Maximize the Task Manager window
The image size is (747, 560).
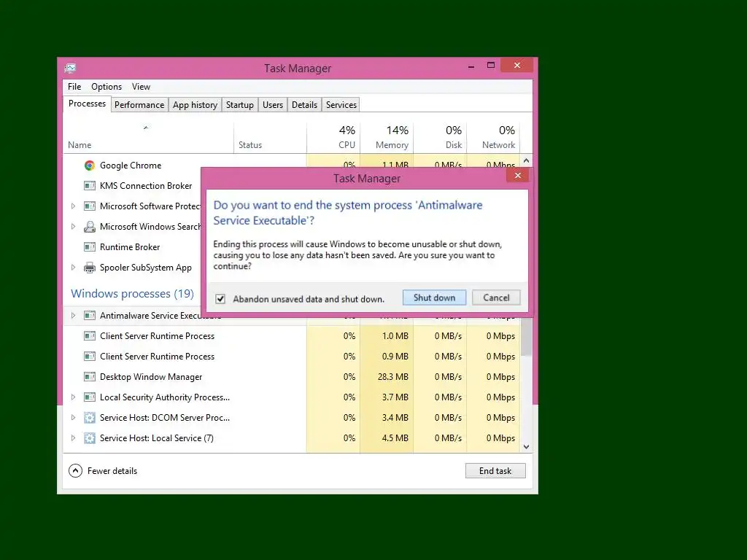point(491,65)
